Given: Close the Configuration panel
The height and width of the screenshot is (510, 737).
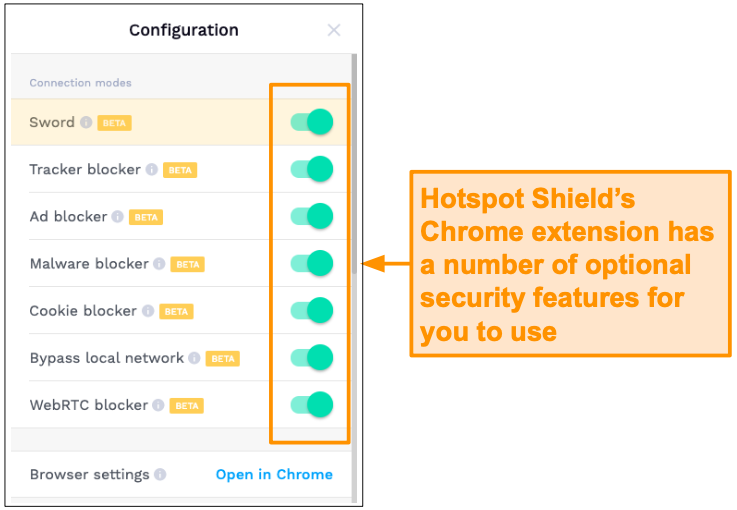Looking at the screenshot, I should click(x=334, y=30).
